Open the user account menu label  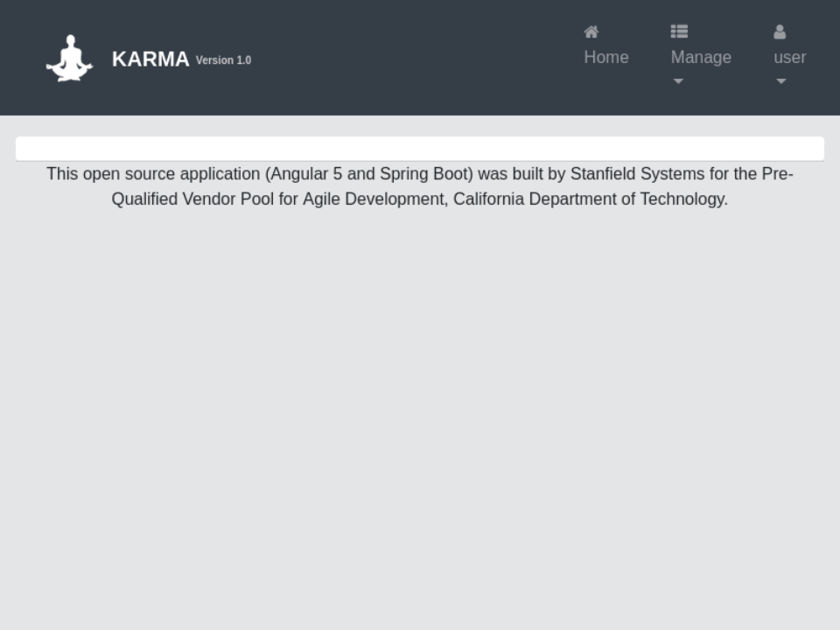[x=790, y=58]
